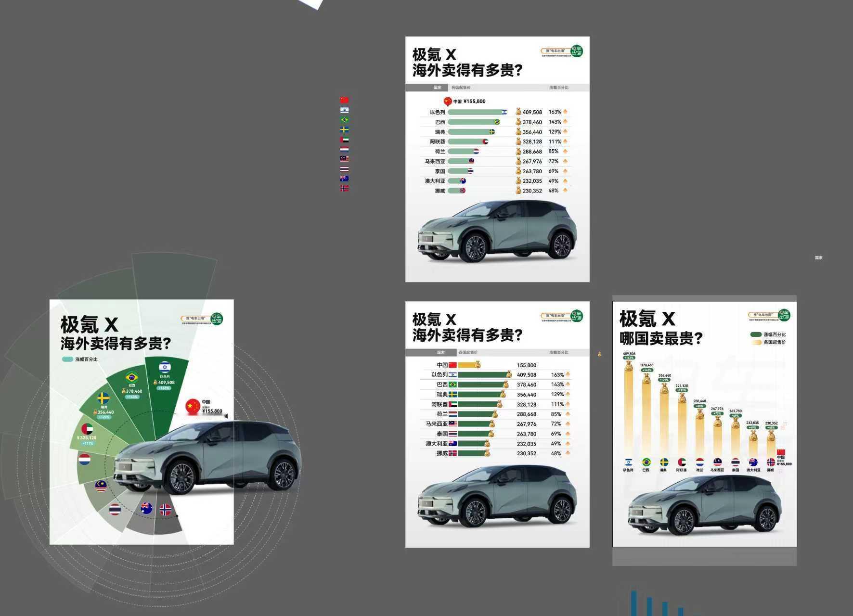
Task: Select the stray 国家 label on the empty canvas
Action: coord(818,258)
